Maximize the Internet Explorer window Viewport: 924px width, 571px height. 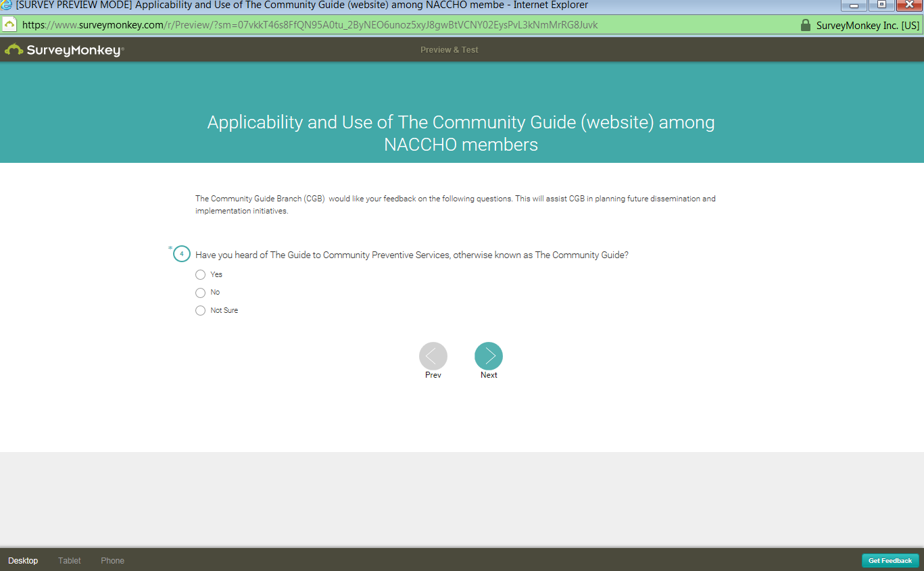(x=881, y=5)
